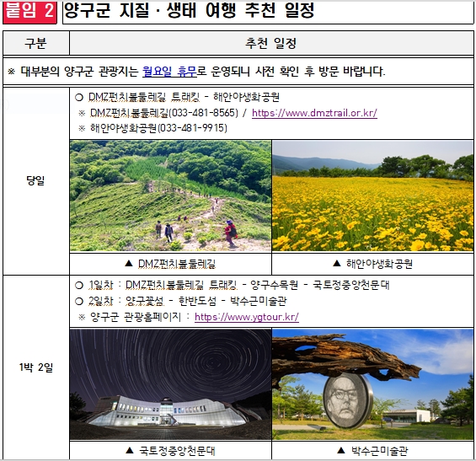Image resolution: width=476 pixels, height=461 pixels.
Task: Click the 구분 column header cell
Action: 36,43
